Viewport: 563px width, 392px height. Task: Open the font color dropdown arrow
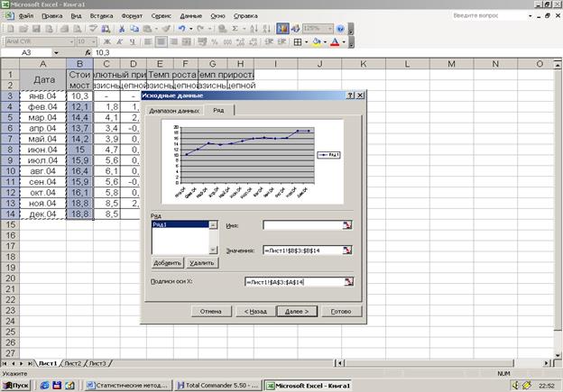tap(343, 41)
